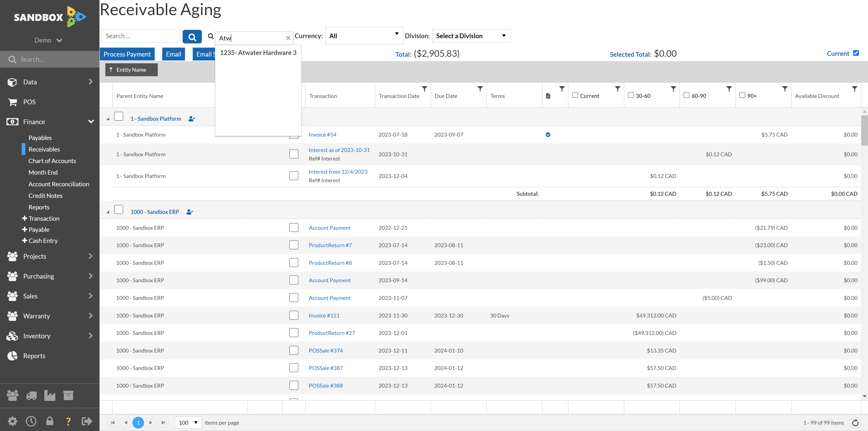Open Account Reconciliation
Image resolution: width=868 pixels, height=431 pixels.
pos(59,184)
